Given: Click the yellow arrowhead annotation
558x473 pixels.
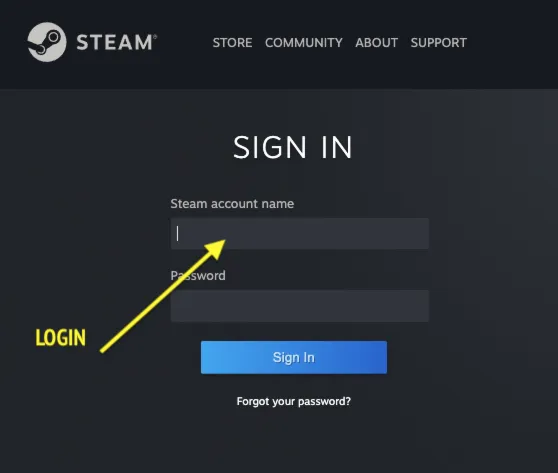Looking at the screenshot, I should [215, 248].
